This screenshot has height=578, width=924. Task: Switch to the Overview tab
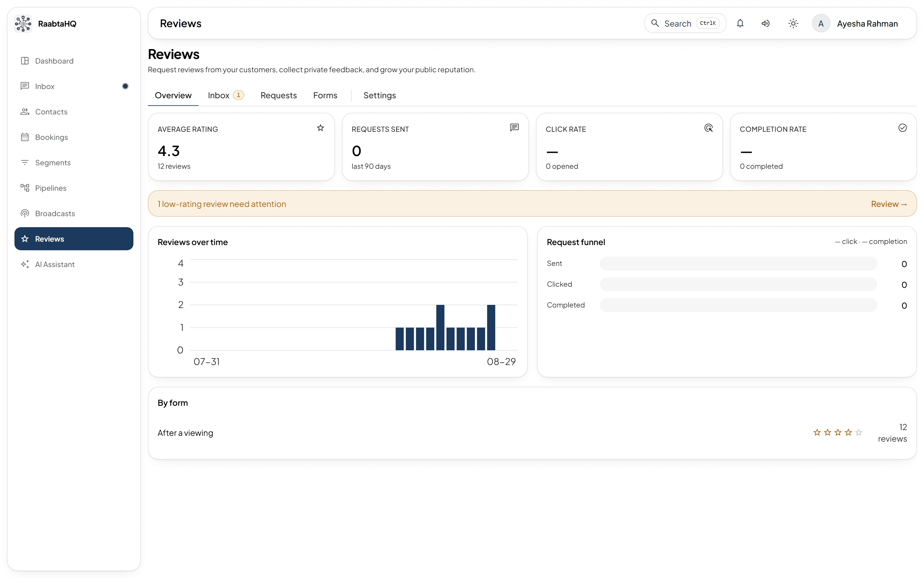point(173,95)
